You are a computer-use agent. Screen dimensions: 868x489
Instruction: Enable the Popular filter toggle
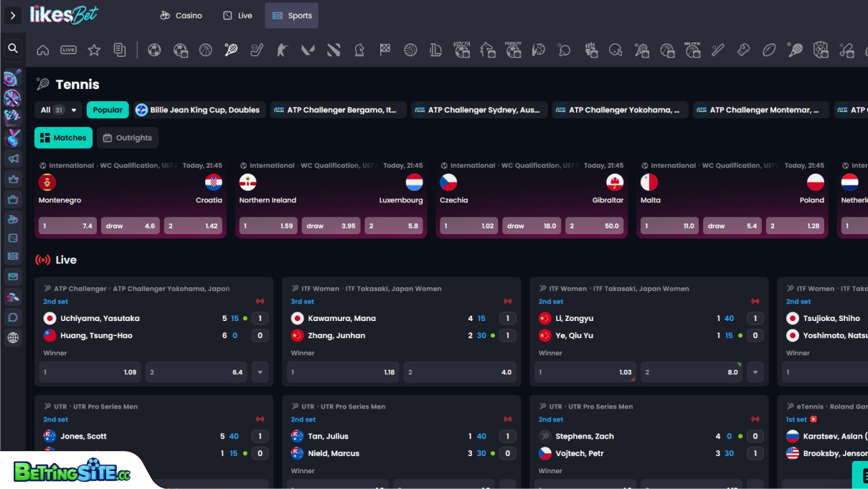(107, 110)
